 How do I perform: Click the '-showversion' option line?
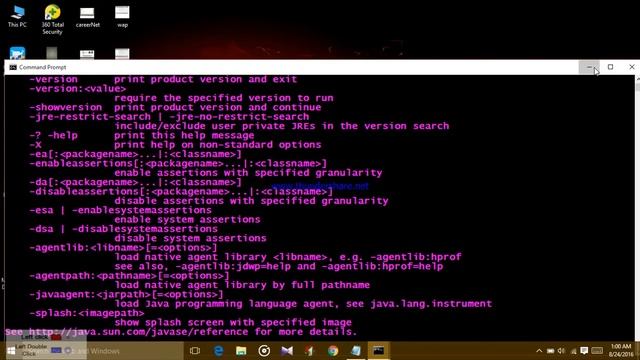pyautogui.click(x=175, y=107)
